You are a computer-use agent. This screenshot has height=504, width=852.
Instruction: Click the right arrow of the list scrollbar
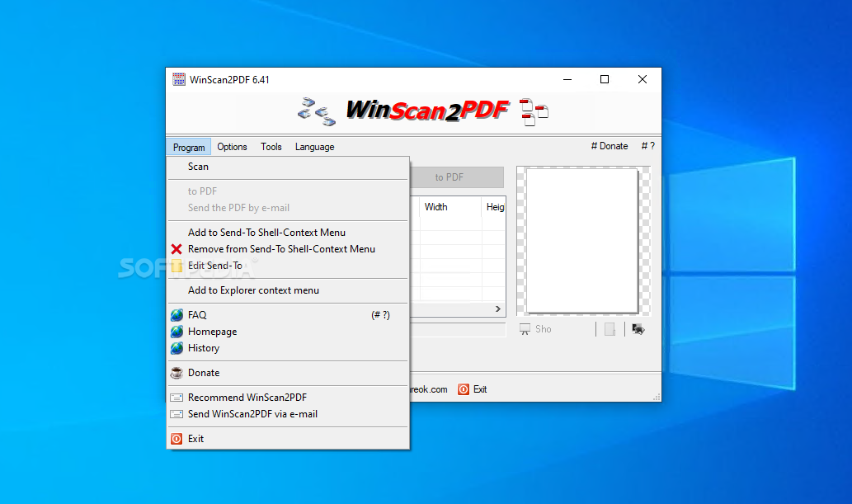click(x=497, y=309)
